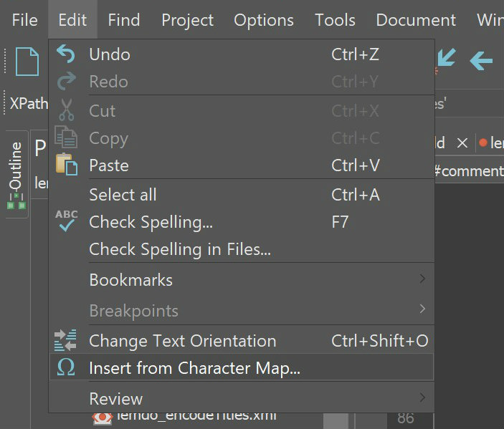Screen dimensions: 504x429
Task: Close the editor tab with X
Action: (x=462, y=143)
